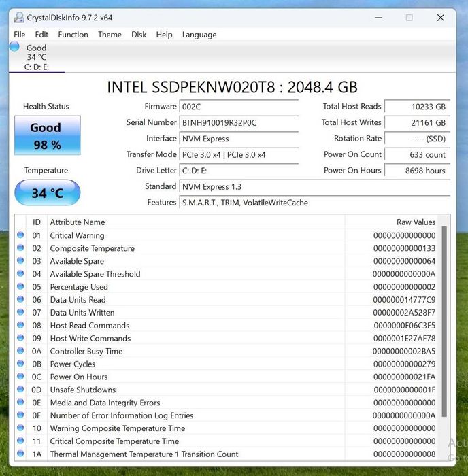Click the Raw Values column header
The image size is (468, 476).
(x=391, y=222)
